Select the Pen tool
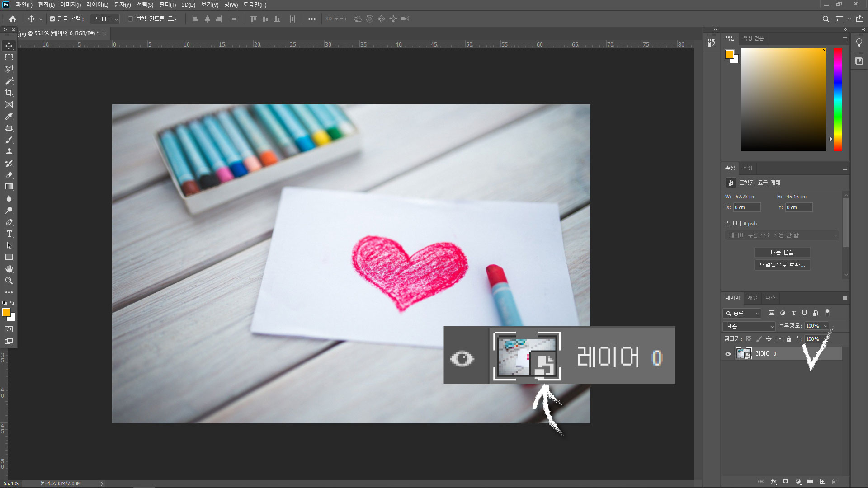The width and height of the screenshot is (868, 488). [9, 222]
